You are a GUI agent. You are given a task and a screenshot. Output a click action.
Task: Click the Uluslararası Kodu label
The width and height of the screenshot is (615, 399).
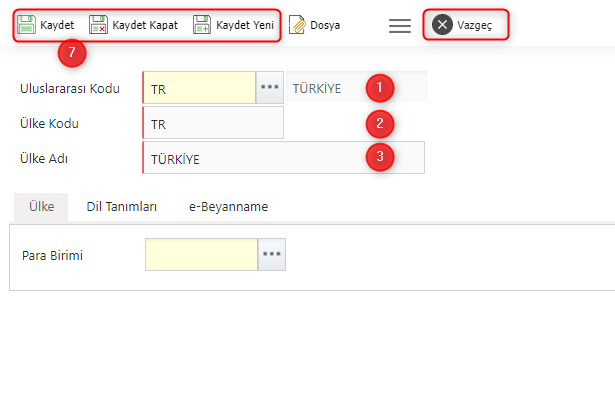pyautogui.click(x=70, y=89)
